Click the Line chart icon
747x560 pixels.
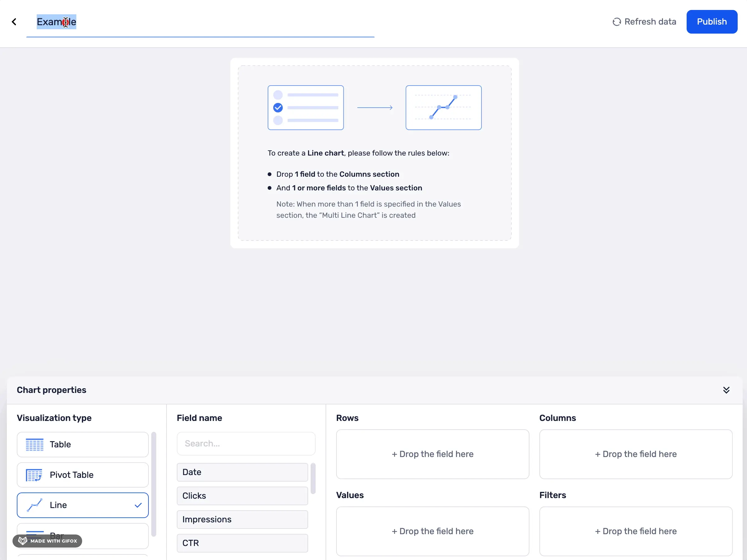tap(35, 505)
